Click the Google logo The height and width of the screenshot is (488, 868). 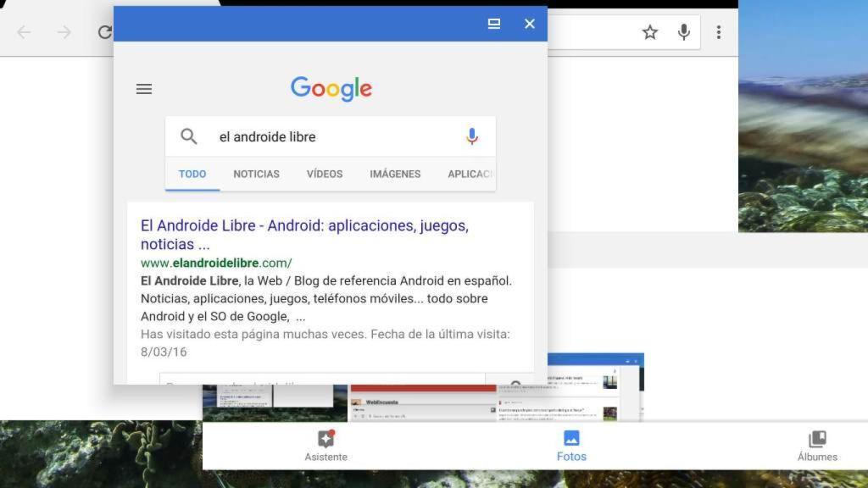click(x=331, y=88)
